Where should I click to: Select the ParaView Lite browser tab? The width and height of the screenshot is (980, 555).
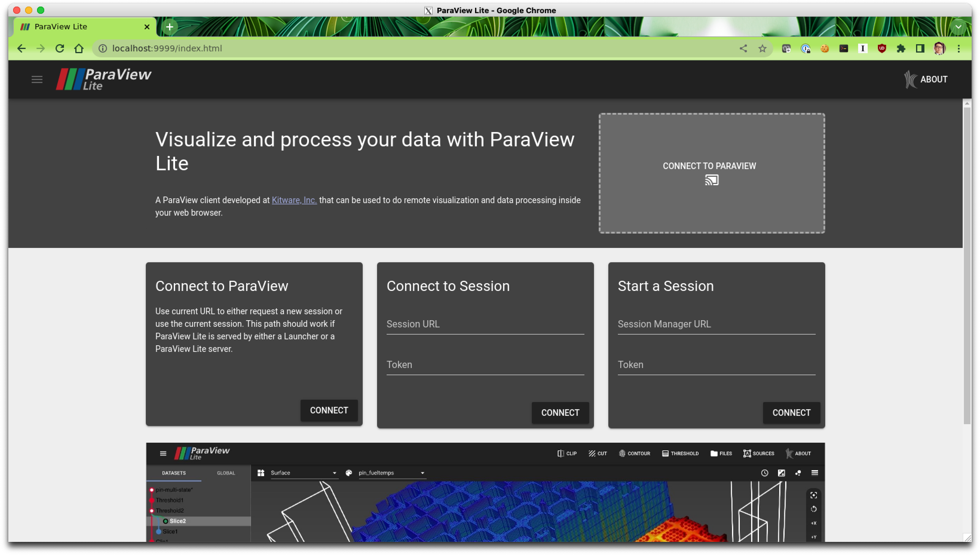(85, 27)
